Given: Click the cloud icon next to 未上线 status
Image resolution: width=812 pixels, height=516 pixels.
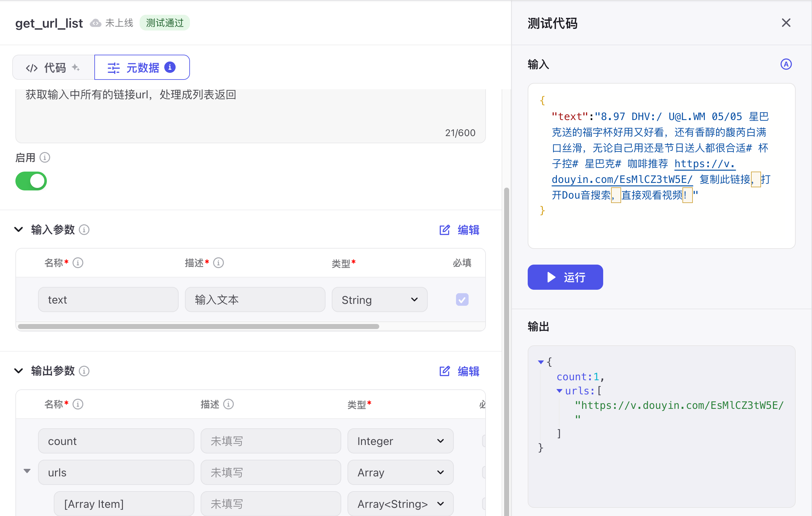Looking at the screenshot, I should [x=95, y=23].
